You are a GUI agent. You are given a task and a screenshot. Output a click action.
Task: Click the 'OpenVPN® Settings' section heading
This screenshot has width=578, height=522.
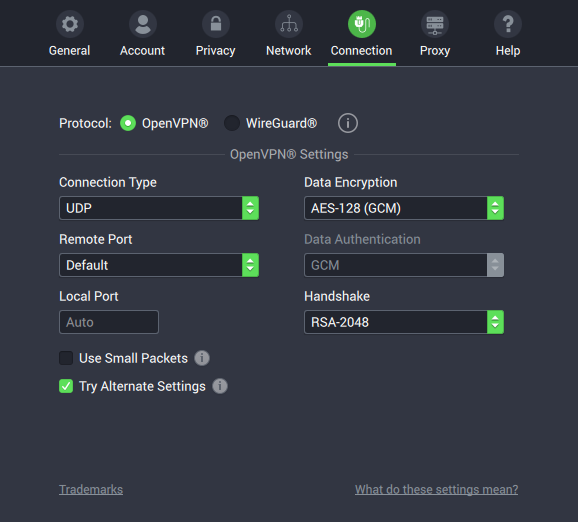point(289,154)
